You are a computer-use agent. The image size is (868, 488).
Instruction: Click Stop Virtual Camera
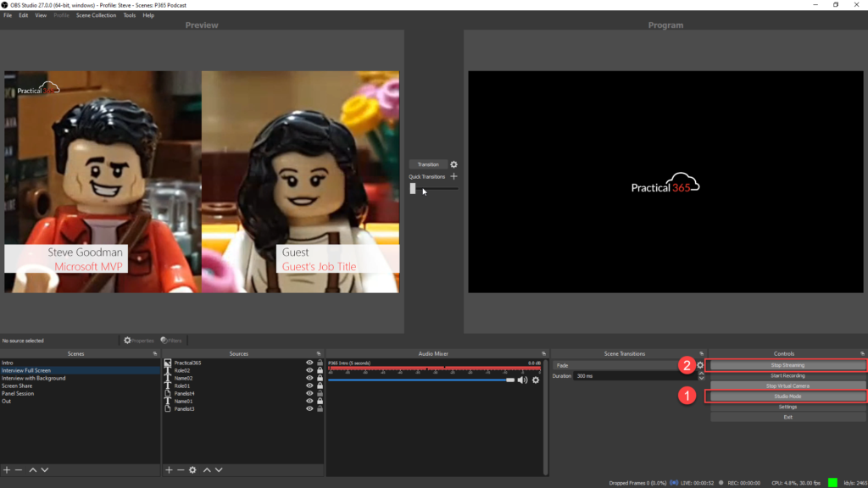(x=787, y=385)
